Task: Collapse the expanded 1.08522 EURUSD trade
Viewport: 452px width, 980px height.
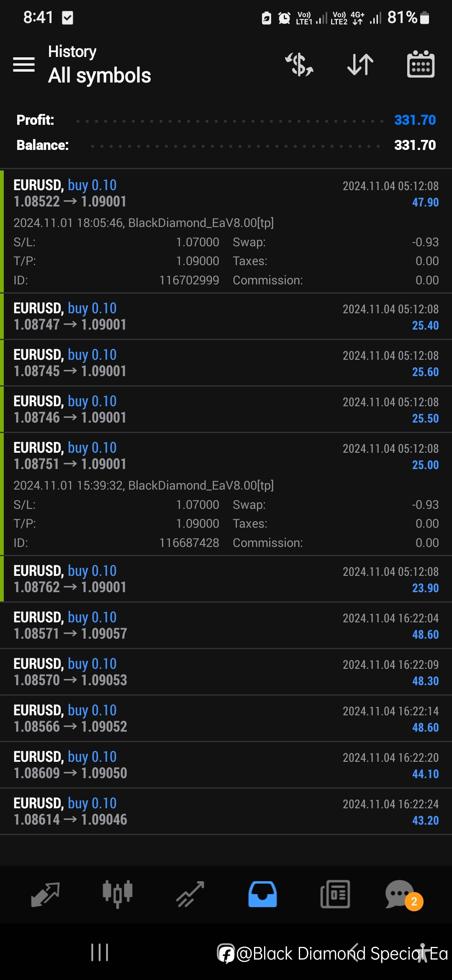Action: click(x=226, y=193)
